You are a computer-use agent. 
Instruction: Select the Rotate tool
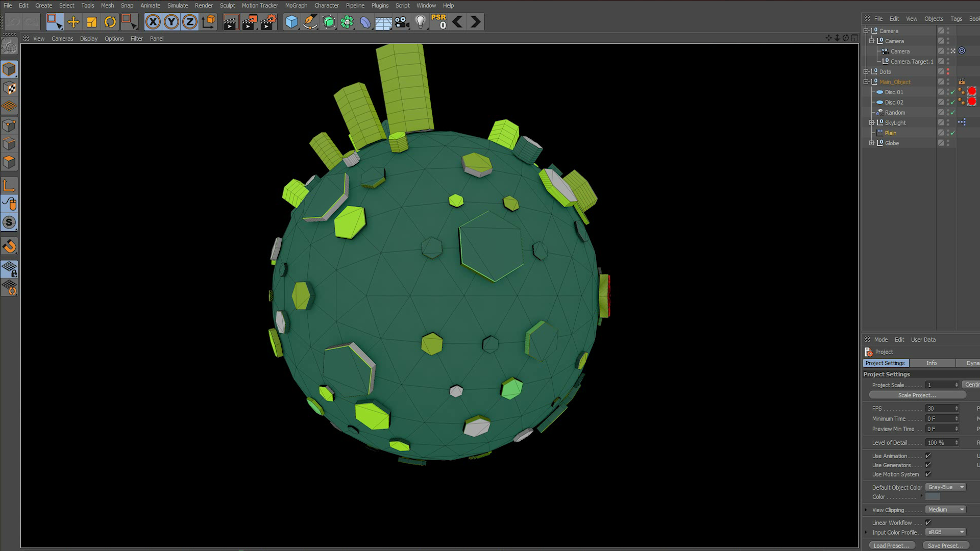click(x=110, y=22)
